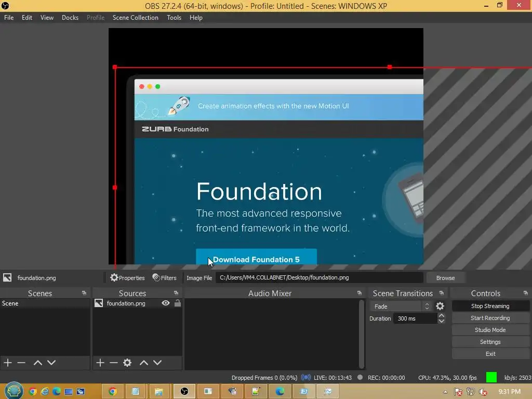Open Filters for foundation.png
The width and height of the screenshot is (532, 399).
pos(165,277)
